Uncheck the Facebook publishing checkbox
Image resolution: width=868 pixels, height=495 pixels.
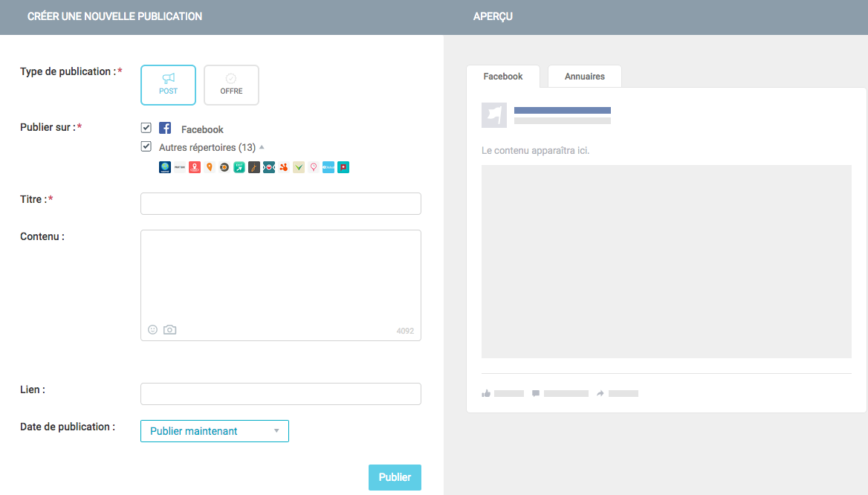146,127
